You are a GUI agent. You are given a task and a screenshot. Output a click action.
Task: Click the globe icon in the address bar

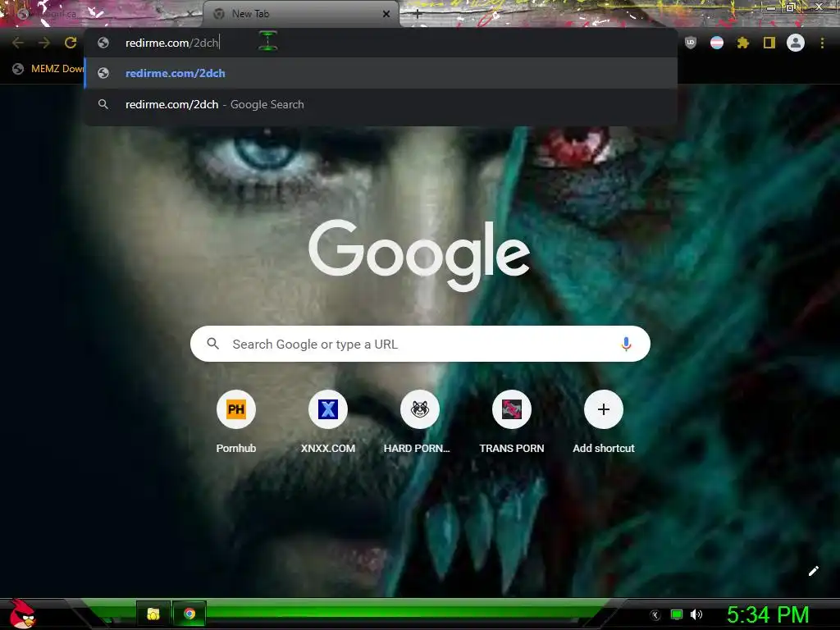coord(103,43)
